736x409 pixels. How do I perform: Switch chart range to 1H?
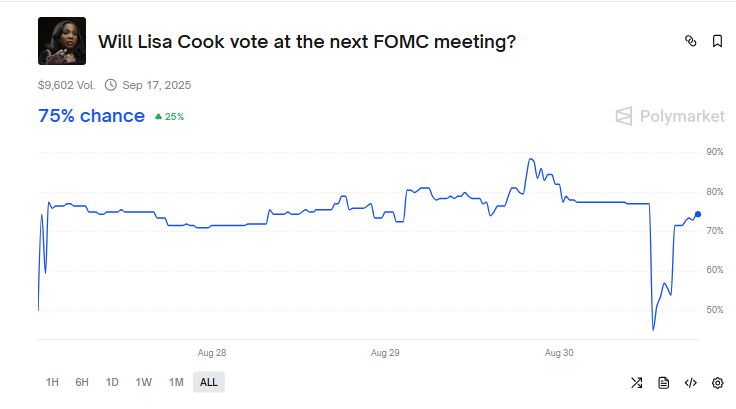[x=52, y=382]
